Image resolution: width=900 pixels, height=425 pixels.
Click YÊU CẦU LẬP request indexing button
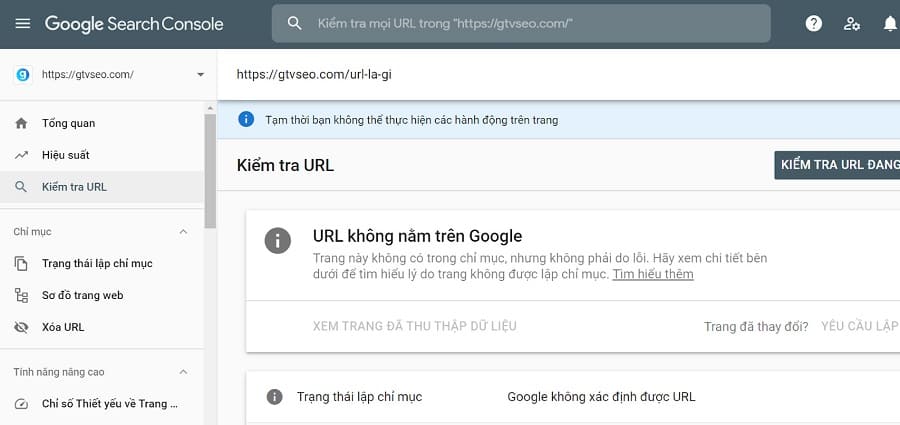860,326
